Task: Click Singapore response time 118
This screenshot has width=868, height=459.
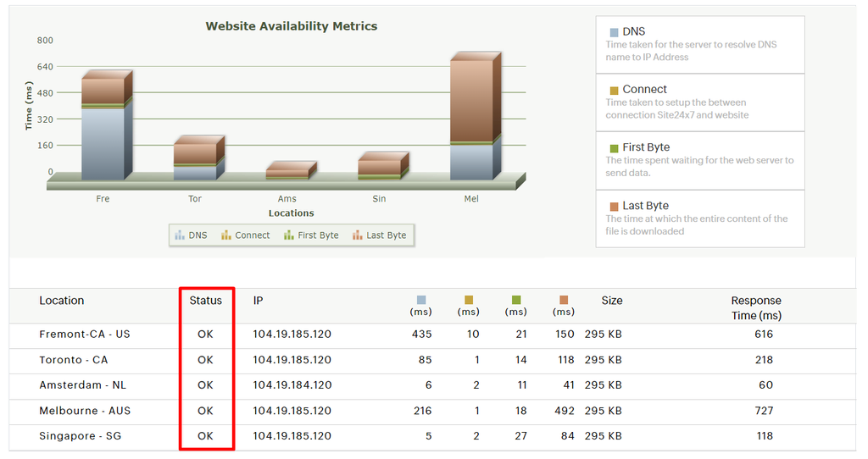Action: tap(765, 436)
